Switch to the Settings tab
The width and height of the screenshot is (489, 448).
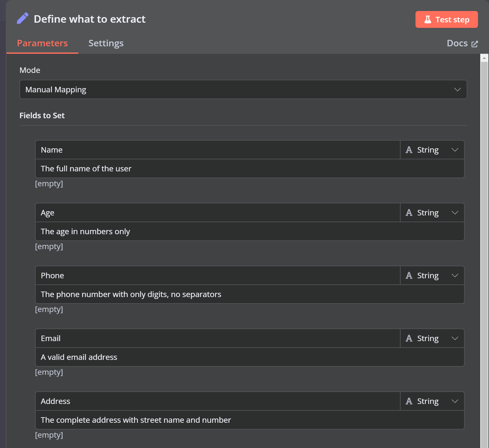pyautogui.click(x=106, y=43)
